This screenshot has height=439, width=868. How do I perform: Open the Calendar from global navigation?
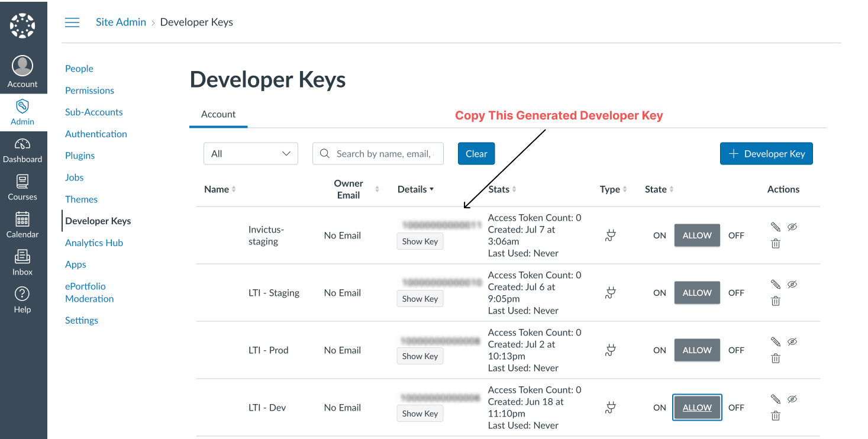click(x=22, y=224)
